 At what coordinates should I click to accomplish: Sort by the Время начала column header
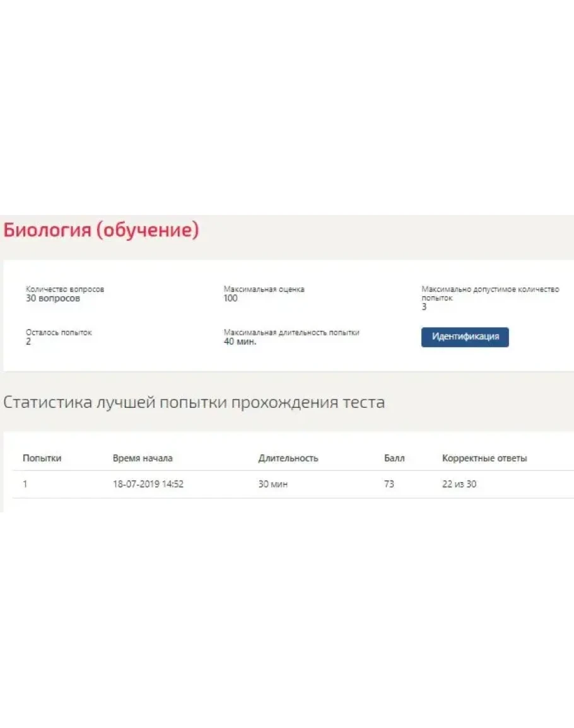(143, 458)
